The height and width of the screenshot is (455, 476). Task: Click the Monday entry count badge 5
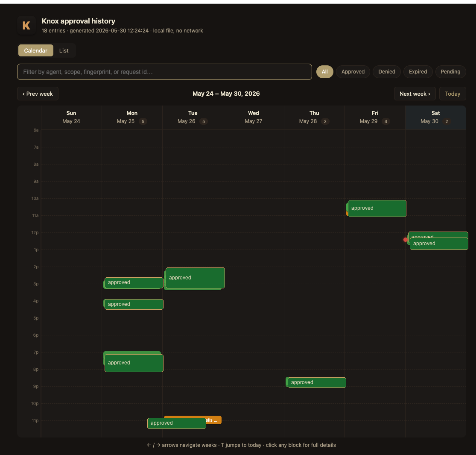pos(143,121)
